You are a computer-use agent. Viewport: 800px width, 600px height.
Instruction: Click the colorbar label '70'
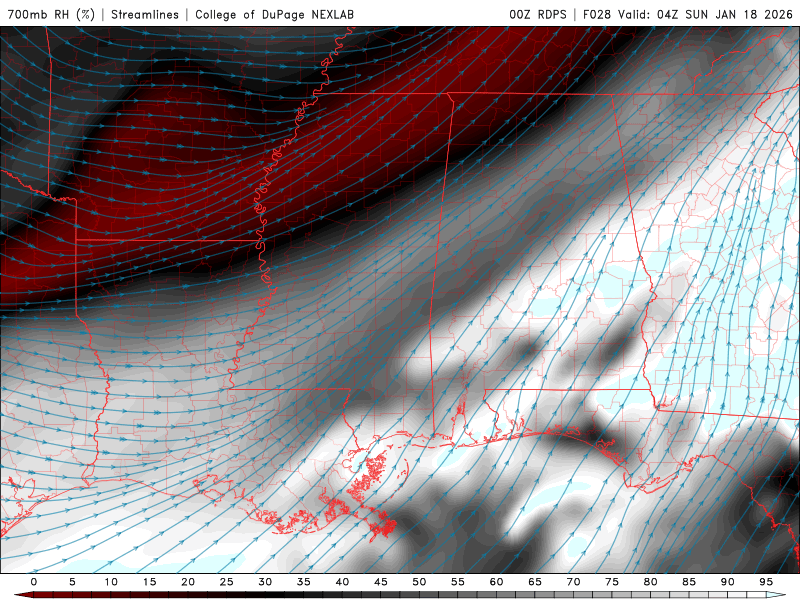tap(573, 582)
